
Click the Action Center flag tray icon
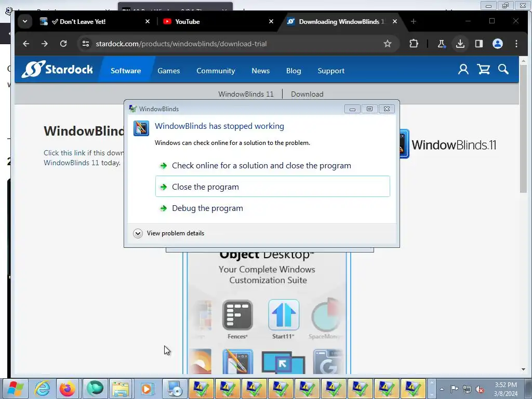point(454,389)
